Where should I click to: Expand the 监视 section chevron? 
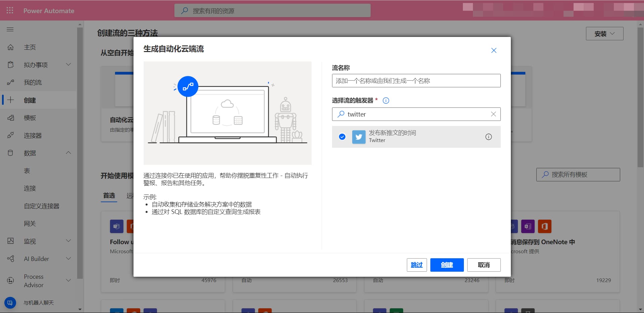click(68, 241)
